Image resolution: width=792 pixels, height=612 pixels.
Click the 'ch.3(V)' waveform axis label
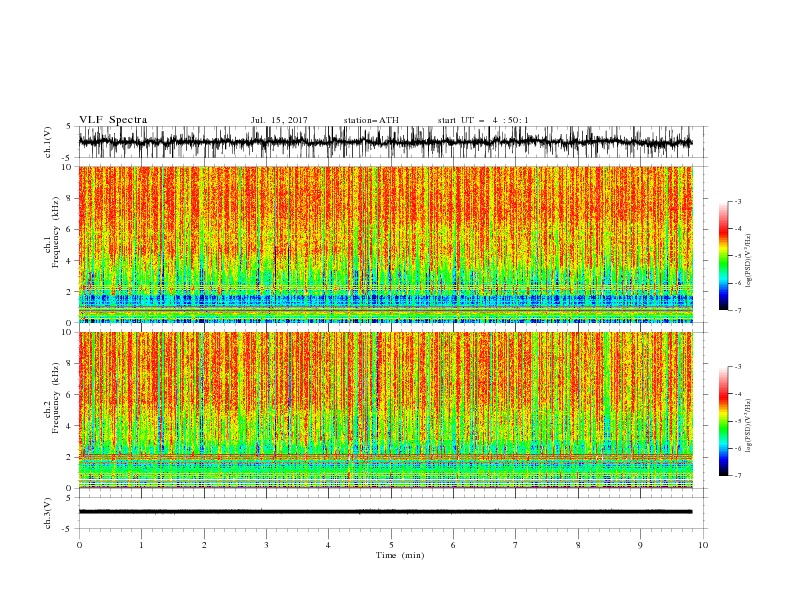coord(48,513)
